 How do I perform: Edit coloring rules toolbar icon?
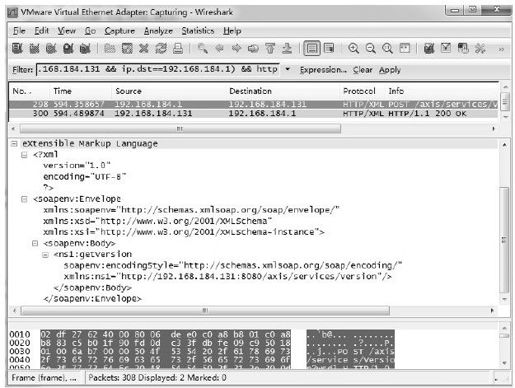coord(463,49)
